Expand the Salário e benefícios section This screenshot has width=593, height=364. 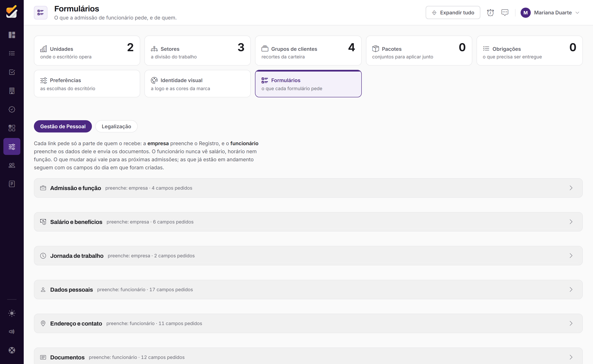(308, 222)
